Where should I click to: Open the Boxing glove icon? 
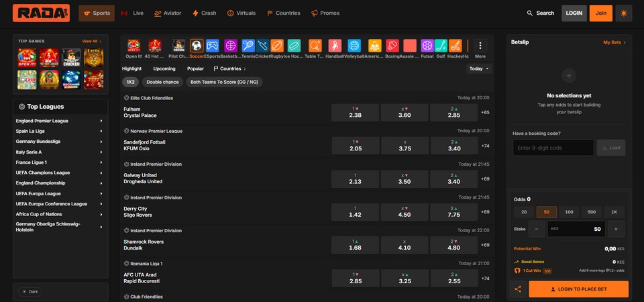pyautogui.click(x=392, y=46)
